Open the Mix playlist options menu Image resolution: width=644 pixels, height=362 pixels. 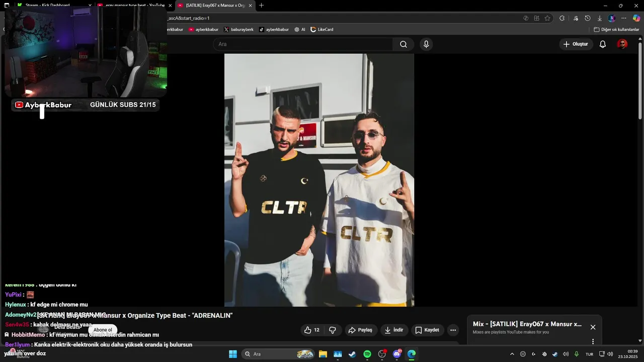pyautogui.click(x=593, y=341)
